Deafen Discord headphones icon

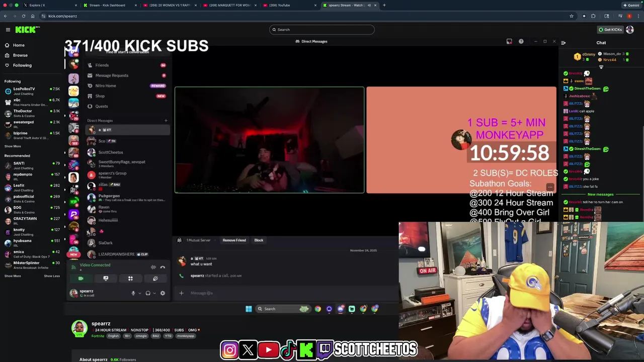tap(148, 293)
